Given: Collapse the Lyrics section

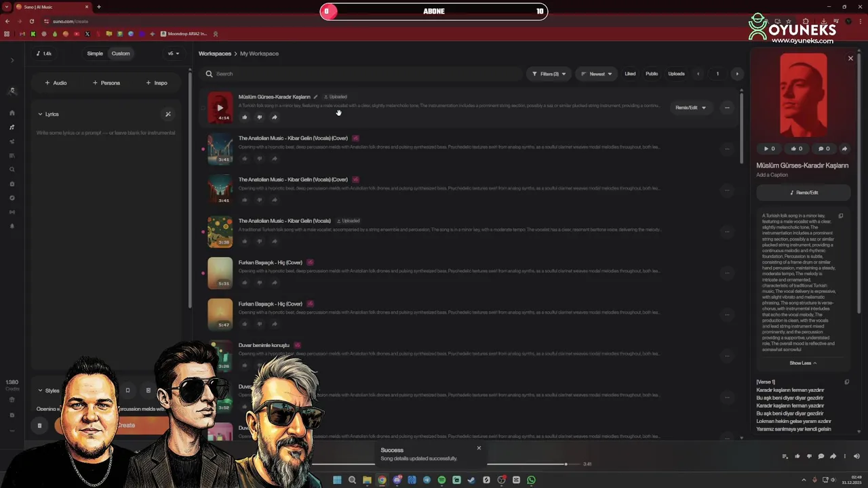Looking at the screenshot, I should coord(48,114).
